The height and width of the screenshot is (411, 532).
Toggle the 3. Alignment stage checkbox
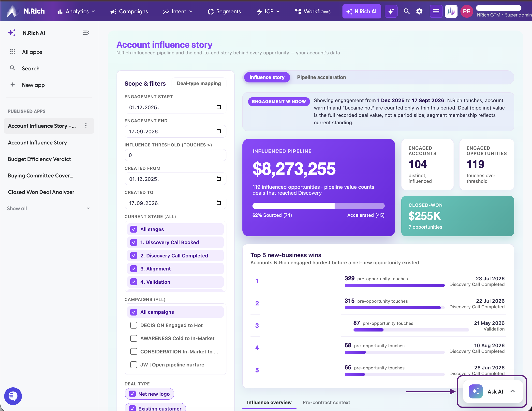134,269
